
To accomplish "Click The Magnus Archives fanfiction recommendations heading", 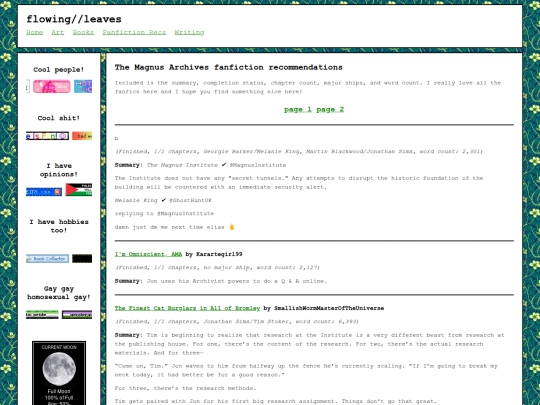I will [x=229, y=67].
